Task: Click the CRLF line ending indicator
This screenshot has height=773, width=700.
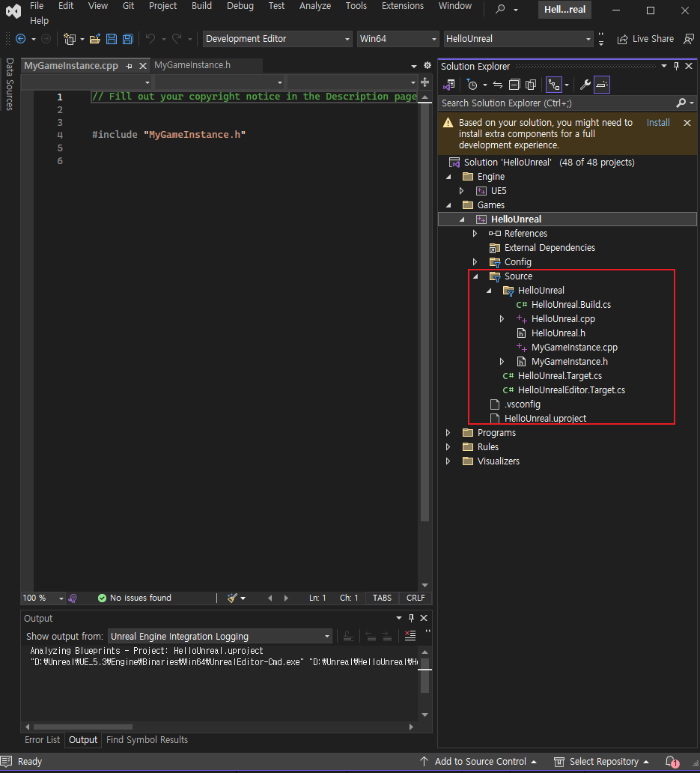Action: pos(416,598)
